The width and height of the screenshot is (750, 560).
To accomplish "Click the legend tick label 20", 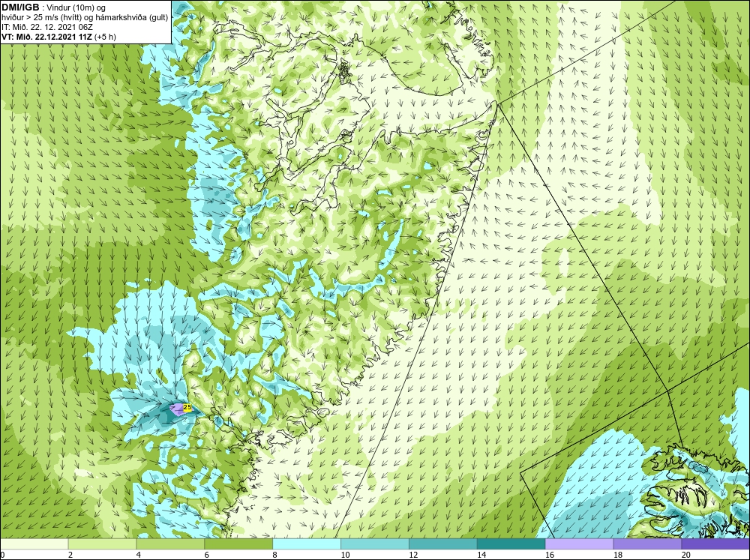I will 686,555.
